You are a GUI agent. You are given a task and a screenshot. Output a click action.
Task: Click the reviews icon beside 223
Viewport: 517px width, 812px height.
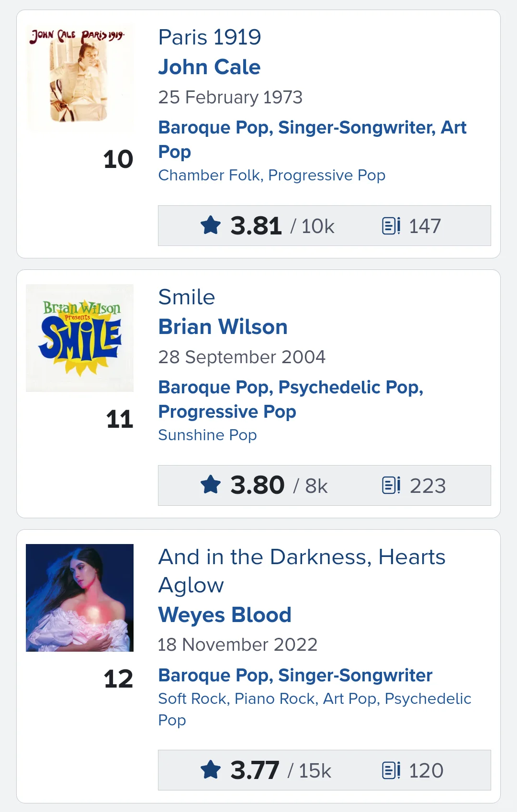click(x=391, y=485)
